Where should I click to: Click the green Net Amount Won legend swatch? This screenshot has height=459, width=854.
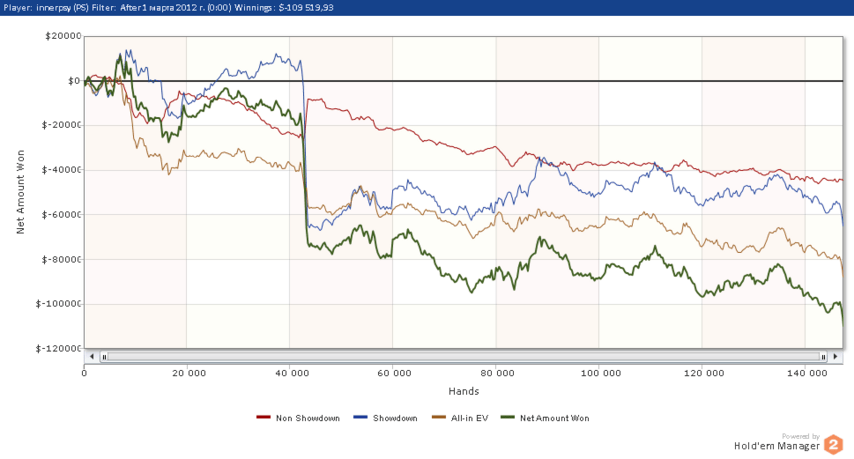coord(507,417)
